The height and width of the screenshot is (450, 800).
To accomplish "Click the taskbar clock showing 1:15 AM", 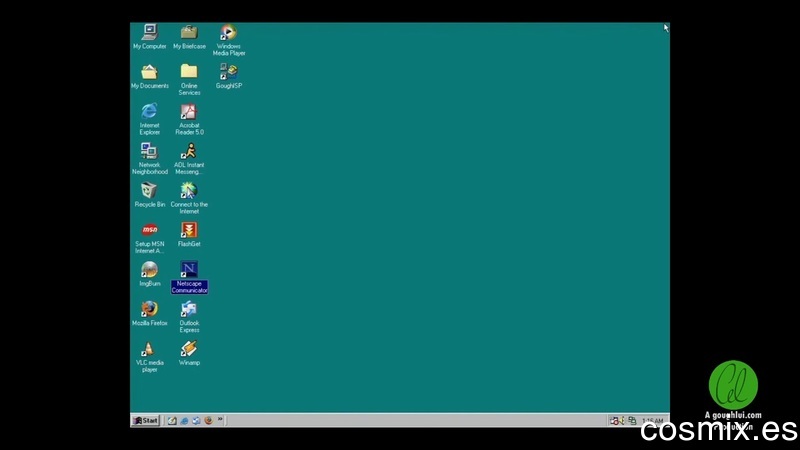I will (x=653, y=421).
